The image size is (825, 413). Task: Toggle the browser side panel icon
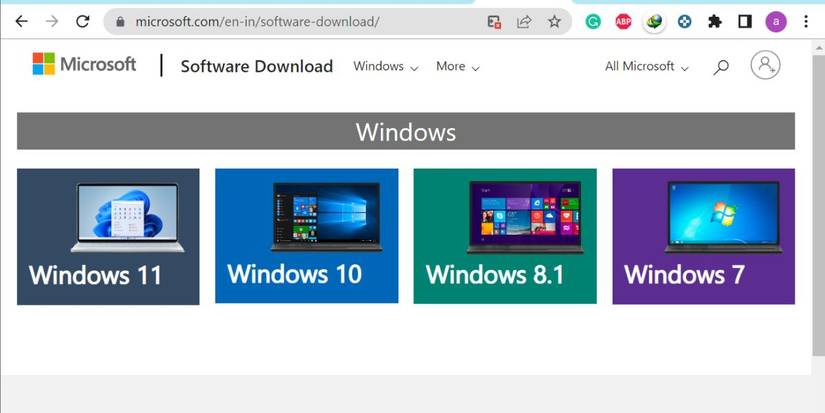click(x=745, y=22)
